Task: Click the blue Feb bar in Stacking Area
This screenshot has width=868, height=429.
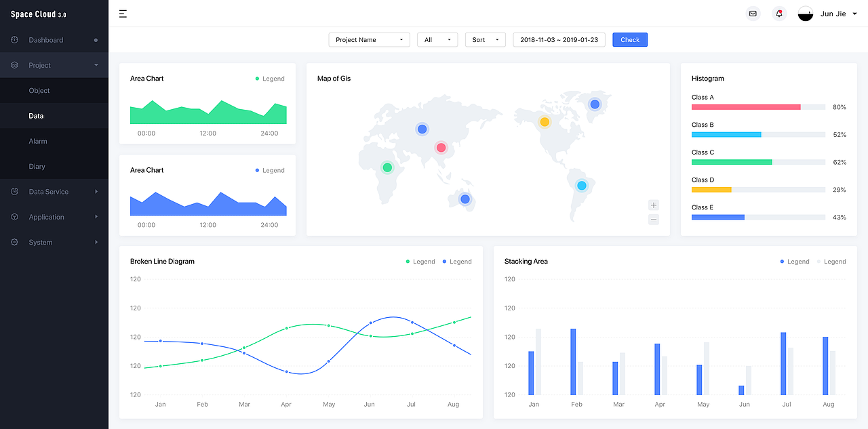Action: (x=573, y=362)
